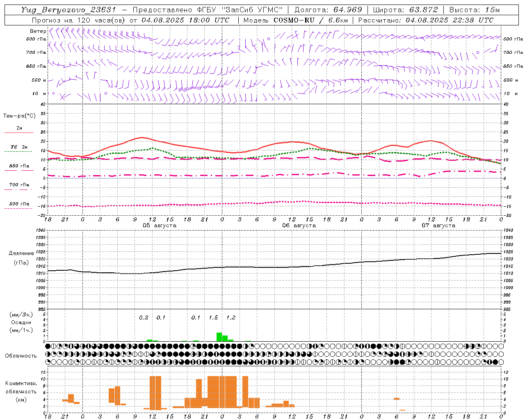This screenshot has width=525, height=420.
Task: Click the 1.5 precipitation amount value
Action: (x=213, y=318)
